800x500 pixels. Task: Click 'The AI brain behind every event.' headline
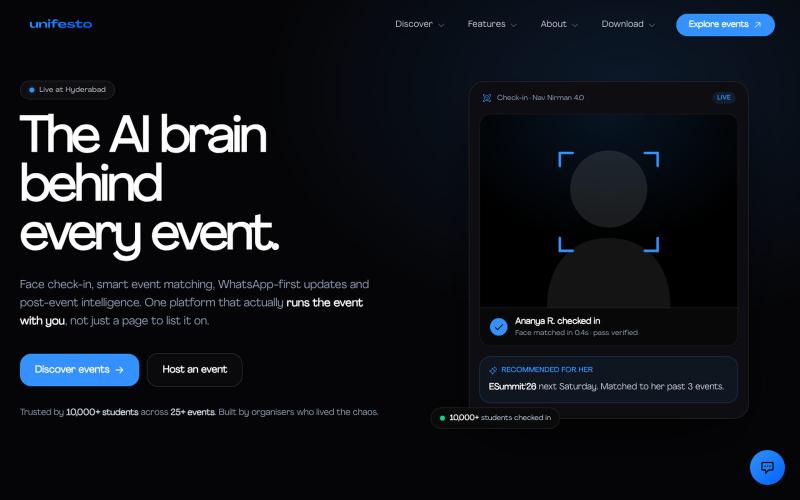pos(149,185)
